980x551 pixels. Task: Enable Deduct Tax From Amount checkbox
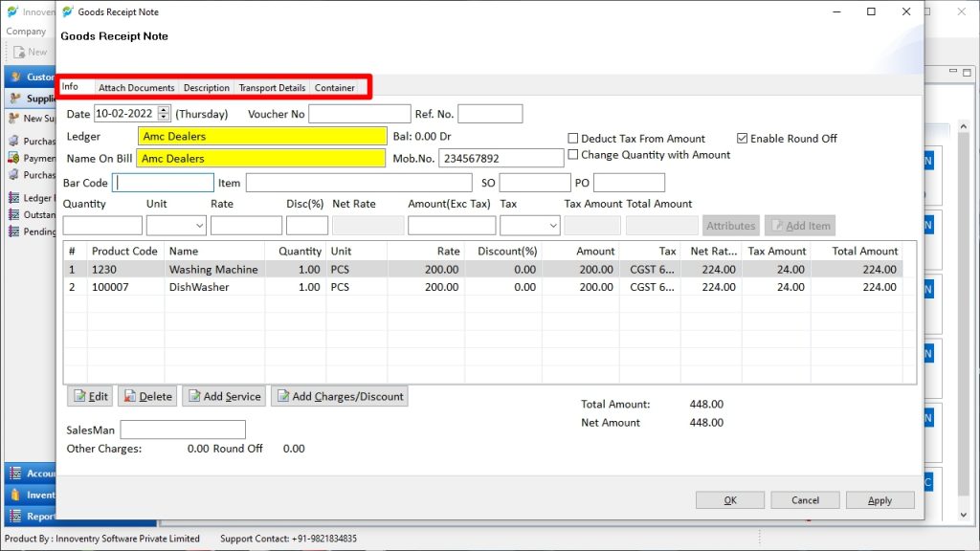pos(572,139)
